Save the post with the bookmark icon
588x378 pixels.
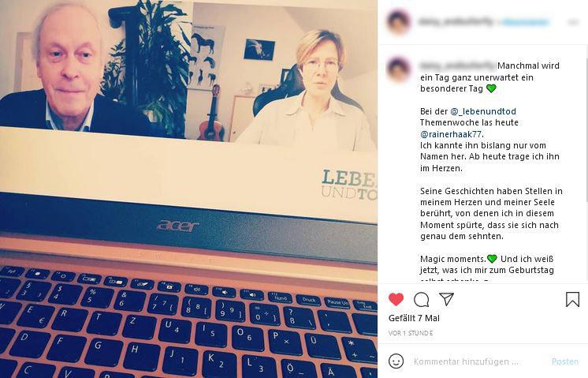[572, 299]
